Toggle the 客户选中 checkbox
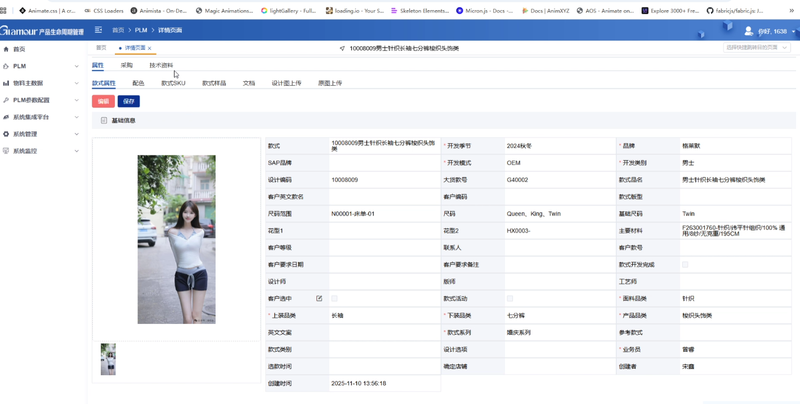This screenshot has height=404, width=800. (x=334, y=298)
